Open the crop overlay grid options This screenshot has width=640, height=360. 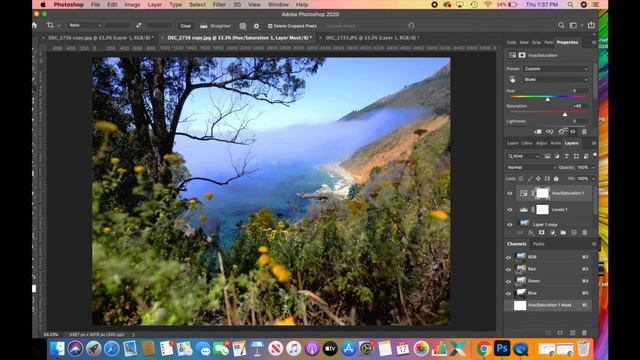coord(242,26)
